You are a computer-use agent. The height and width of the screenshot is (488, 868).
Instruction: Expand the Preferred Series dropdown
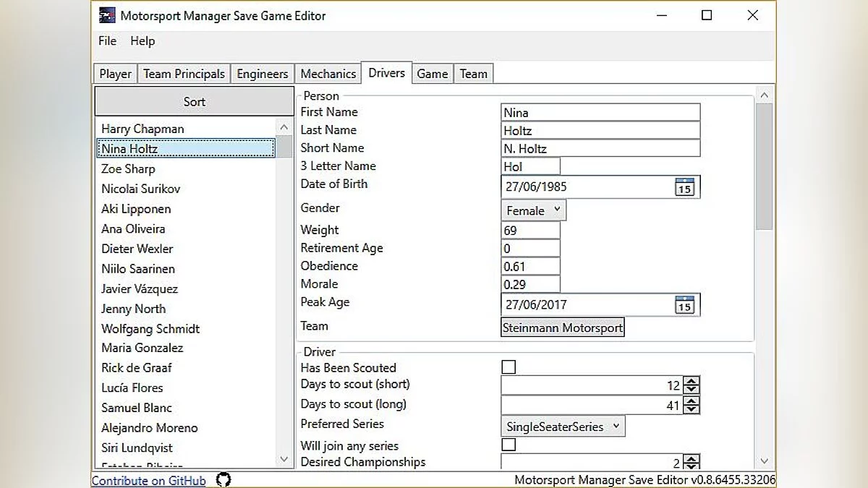(563, 427)
